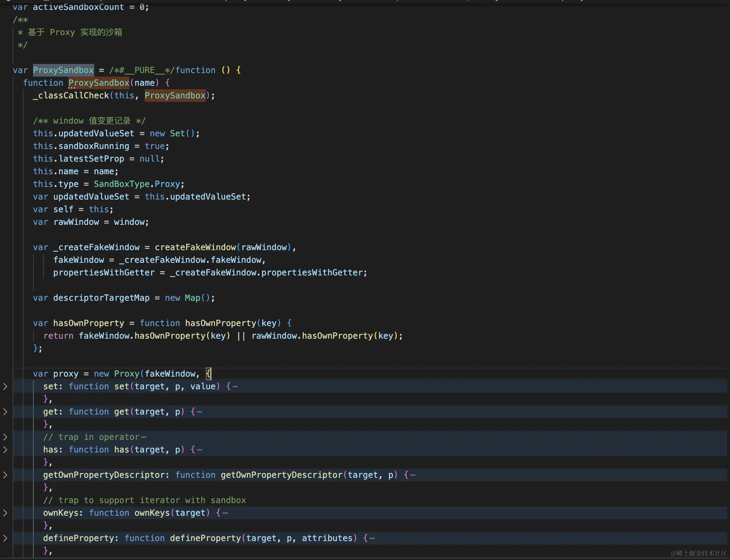Expand the folded defineProperty function block
The width and height of the screenshot is (730, 560).
5,538
